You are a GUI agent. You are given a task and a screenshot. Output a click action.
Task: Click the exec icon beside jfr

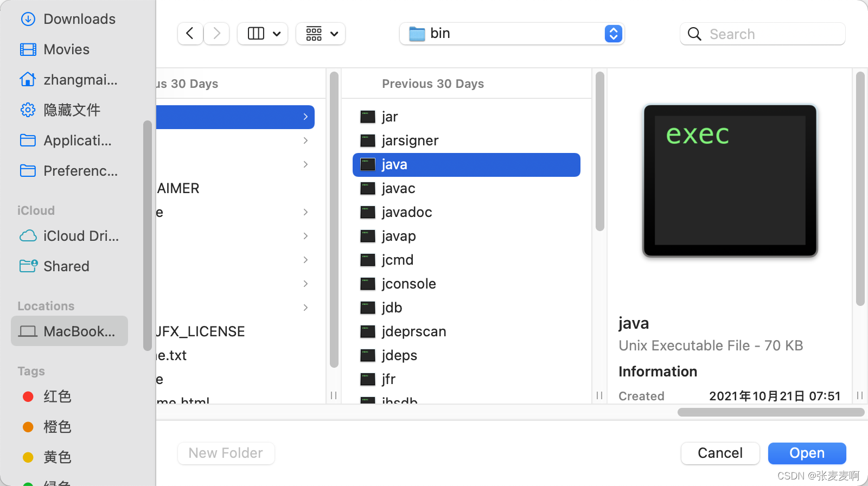[x=368, y=379]
